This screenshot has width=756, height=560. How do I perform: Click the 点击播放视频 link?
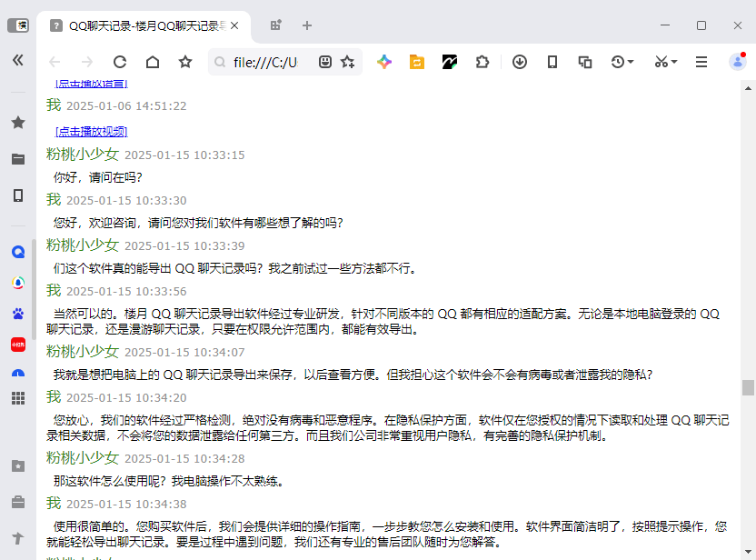click(92, 131)
